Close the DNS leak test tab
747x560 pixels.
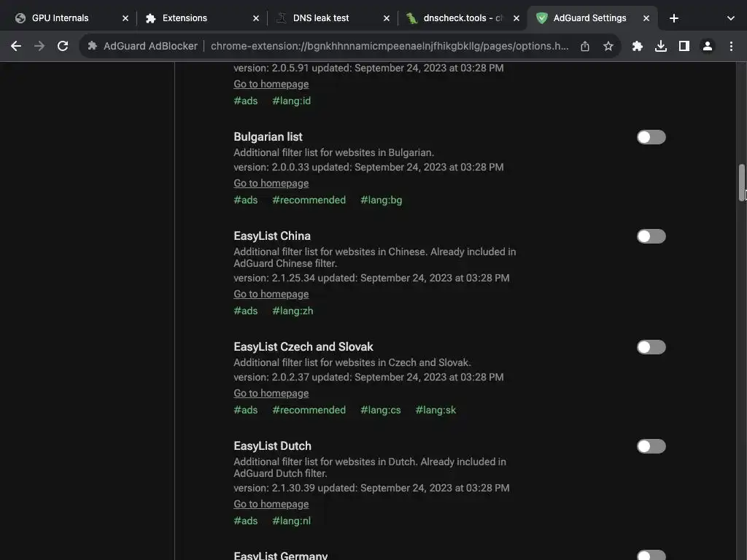[387, 18]
